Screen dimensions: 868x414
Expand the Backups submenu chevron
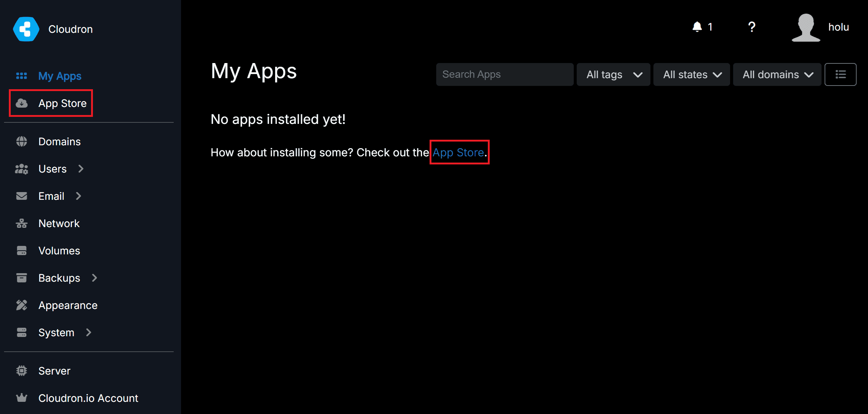pos(94,278)
